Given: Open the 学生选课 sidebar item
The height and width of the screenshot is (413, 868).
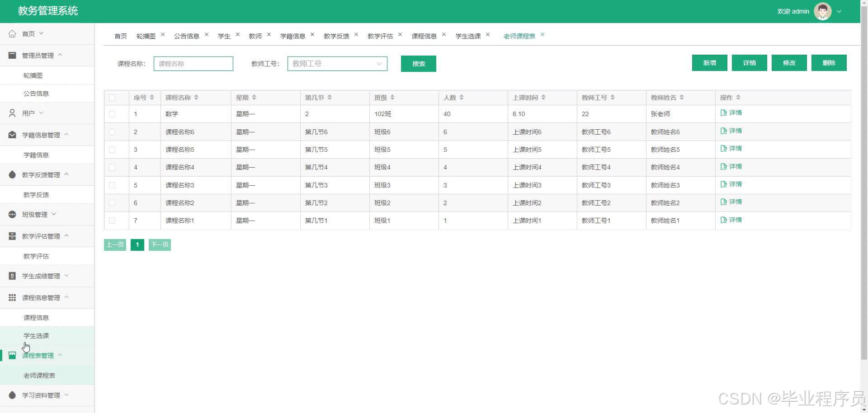Looking at the screenshot, I should coord(36,336).
